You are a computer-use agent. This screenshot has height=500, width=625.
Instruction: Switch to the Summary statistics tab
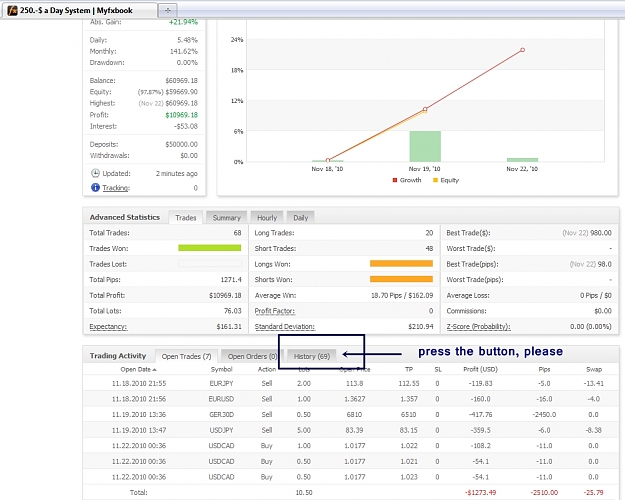(226, 218)
